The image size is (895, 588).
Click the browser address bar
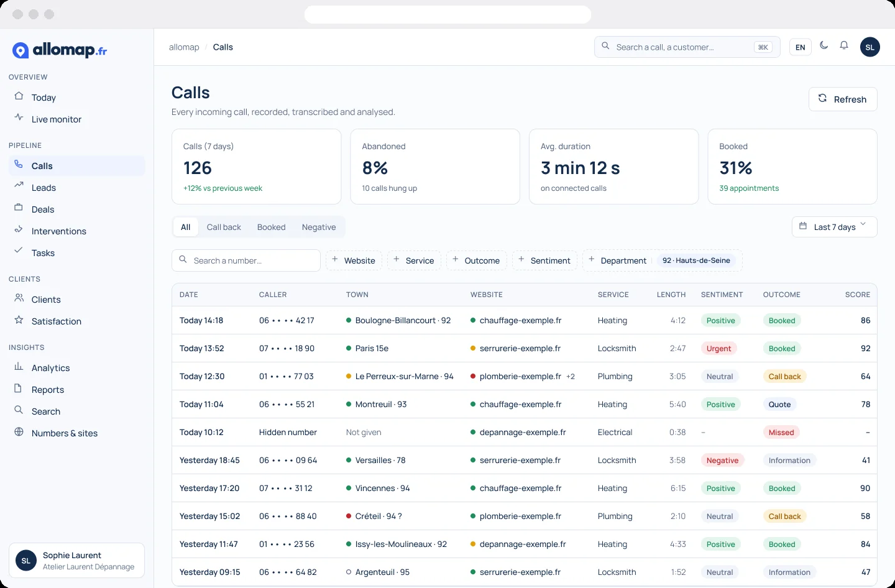tap(447, 14)
